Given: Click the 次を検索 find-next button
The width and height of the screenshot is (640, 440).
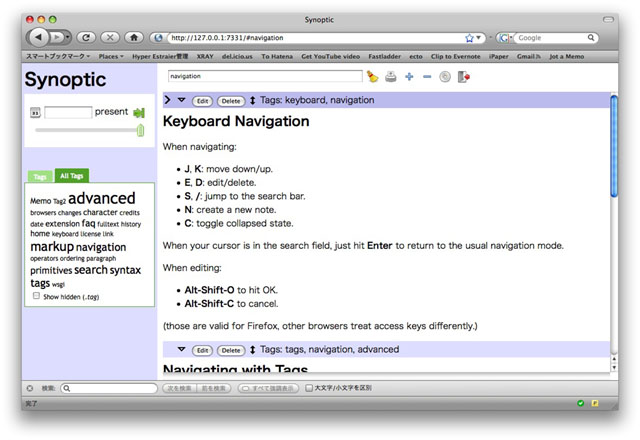Looking at the screenshot, I should tap(180, 388).
